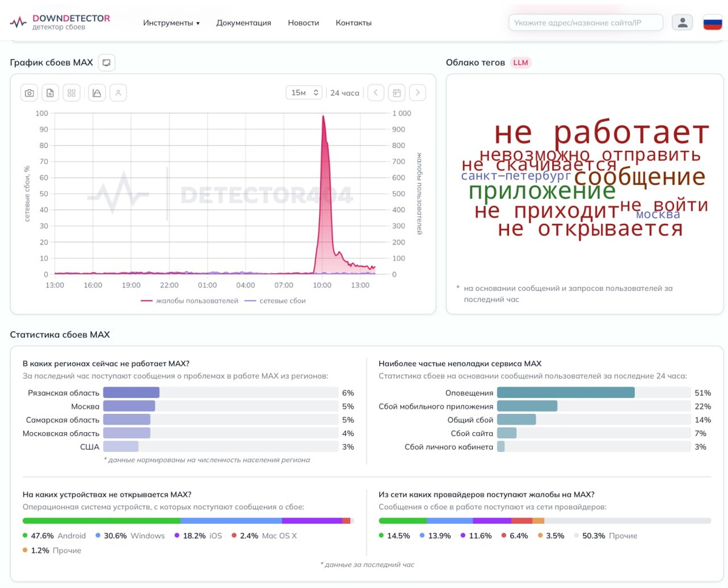Open the user account icon
This screenshot has width=728, height=588.
[x=682, y=22]
